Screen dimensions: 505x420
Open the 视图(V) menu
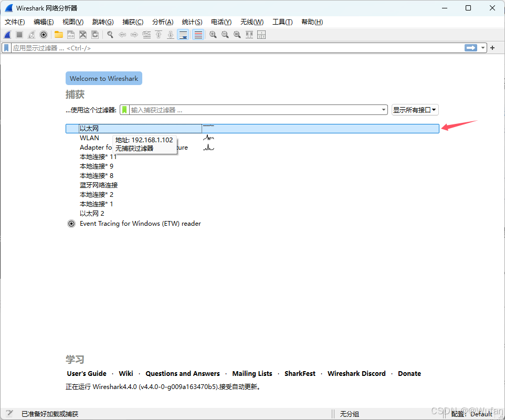(73, 22)
